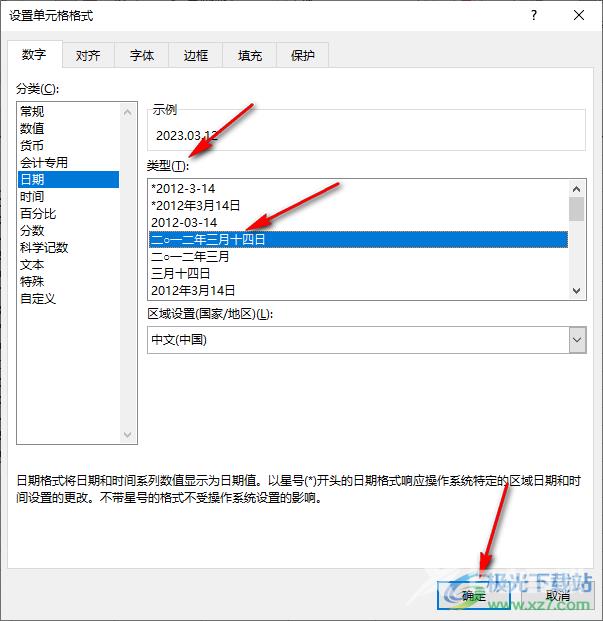603x621 pixels.
Task: Open the 边框 tab
Action: [196, 55]
